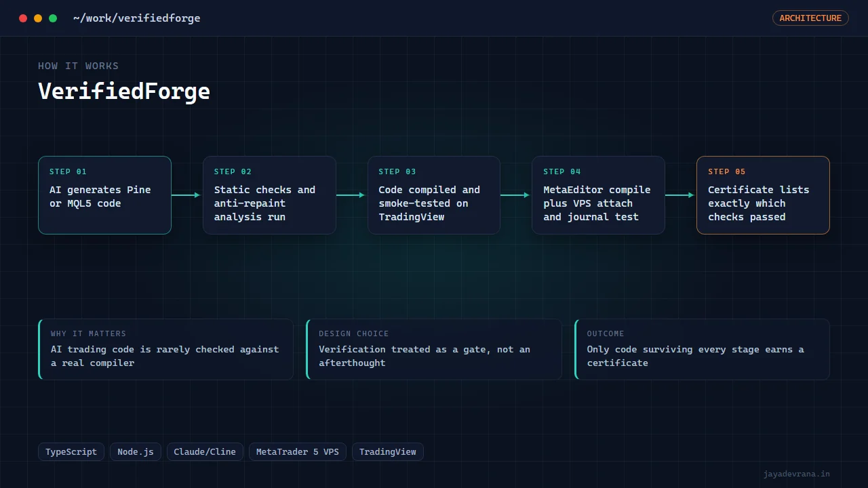Viewport: 868px width, 488px height.
Task: Select Step 04 MetaEditor compile card
Action: click(x=598, y=195)
